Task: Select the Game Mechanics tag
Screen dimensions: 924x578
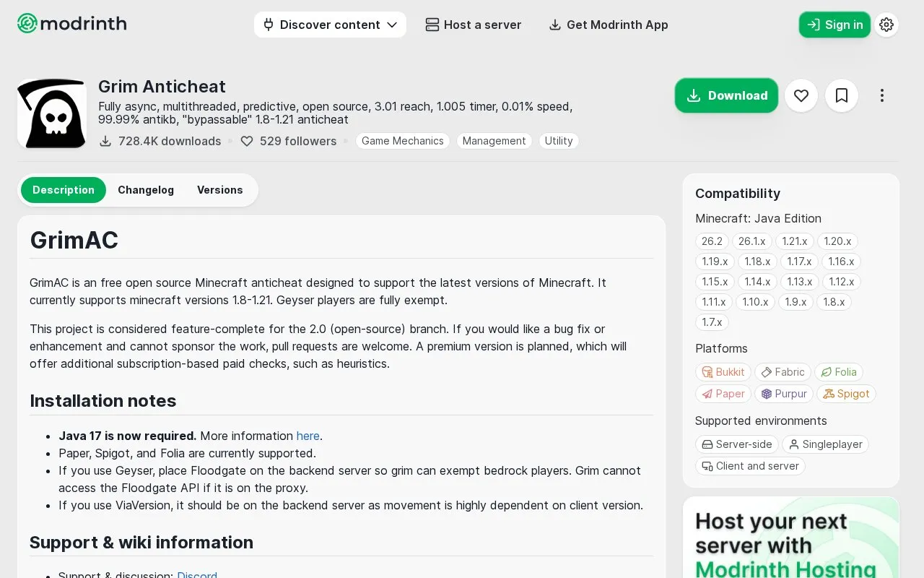Action: 403,141
